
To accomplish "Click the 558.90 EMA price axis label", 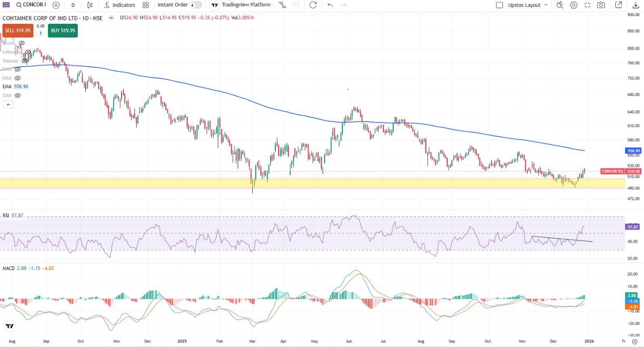I will click(634, 151).
